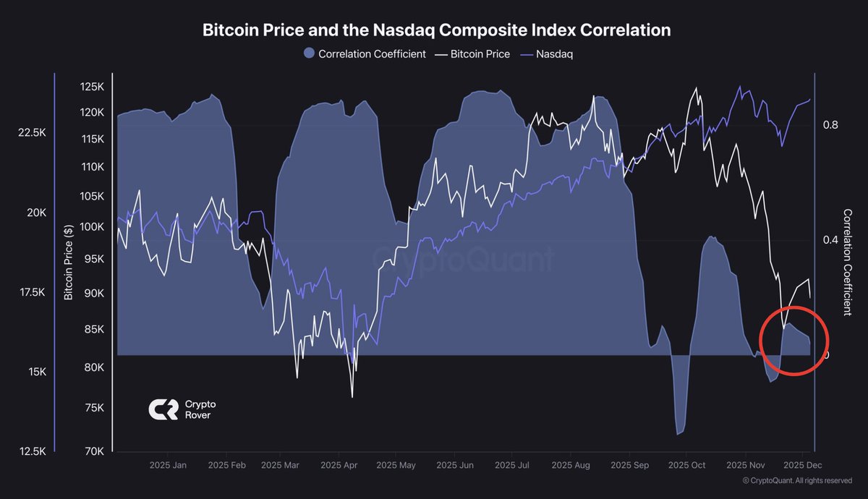Viewport: 868px width, 499px height.
Task: Toggle the Correlation Coefficient series label
Action: pos(372,54)
